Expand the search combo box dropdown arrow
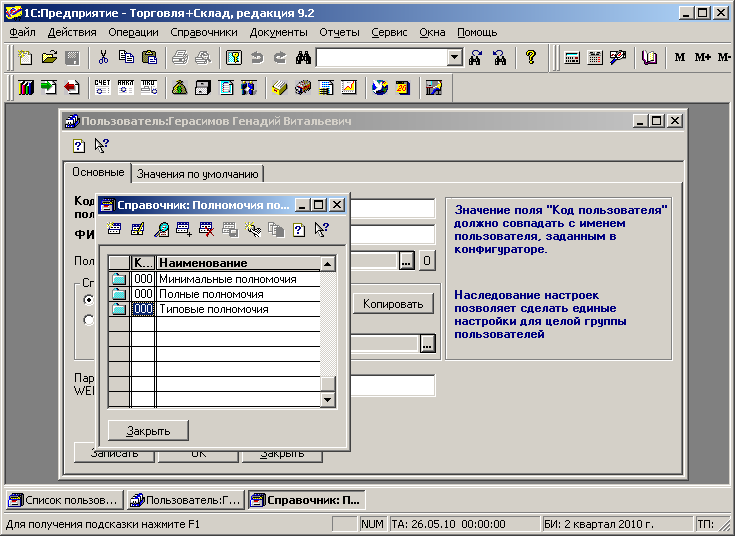Image resolution: width=735 pixels, height=536 pixels. coord(454,58)
